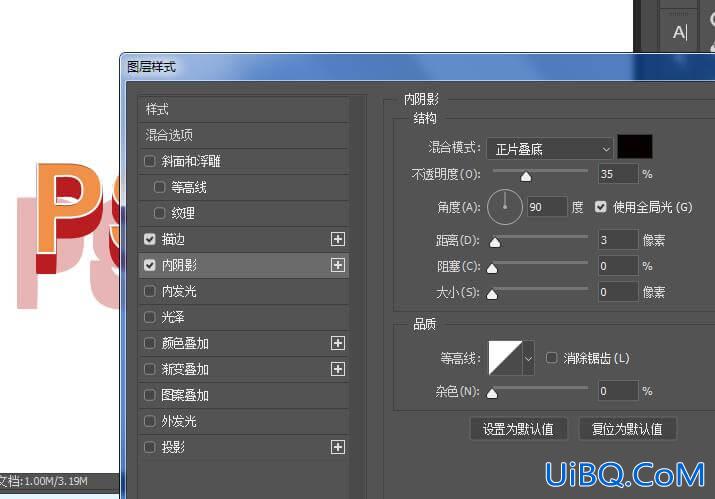Toggle the 使用全局光 global light checkbox

(x=601, y=207)
